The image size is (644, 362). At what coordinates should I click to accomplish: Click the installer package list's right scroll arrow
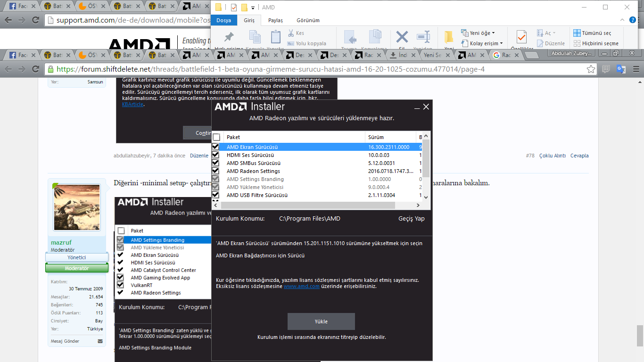(x=417, y=206)
